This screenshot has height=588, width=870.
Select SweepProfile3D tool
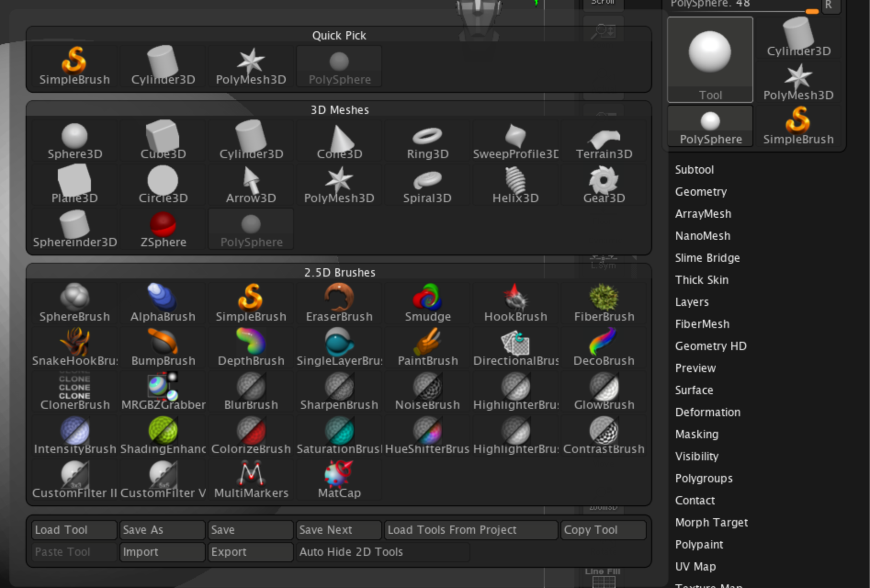point(516,141)
